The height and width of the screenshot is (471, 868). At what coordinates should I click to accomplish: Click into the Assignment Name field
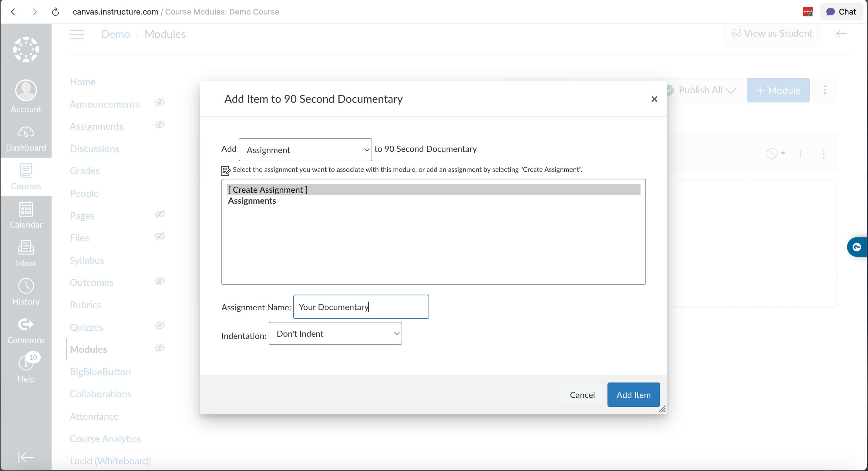tap(361, 307)
